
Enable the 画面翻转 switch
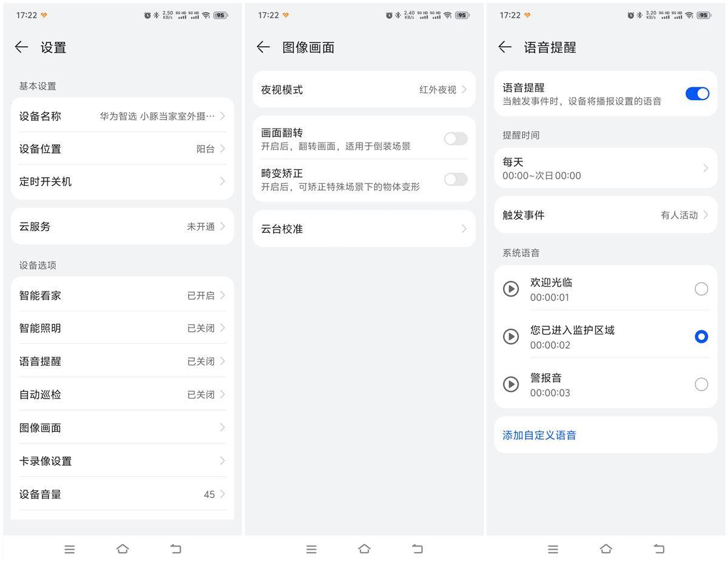point(456,139)
